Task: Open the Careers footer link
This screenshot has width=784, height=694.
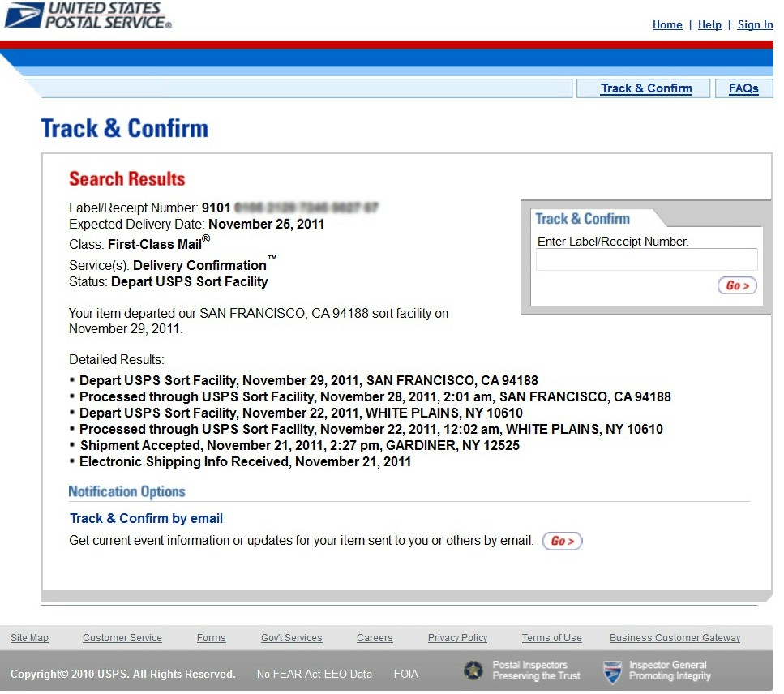Action: click(375, 637)
